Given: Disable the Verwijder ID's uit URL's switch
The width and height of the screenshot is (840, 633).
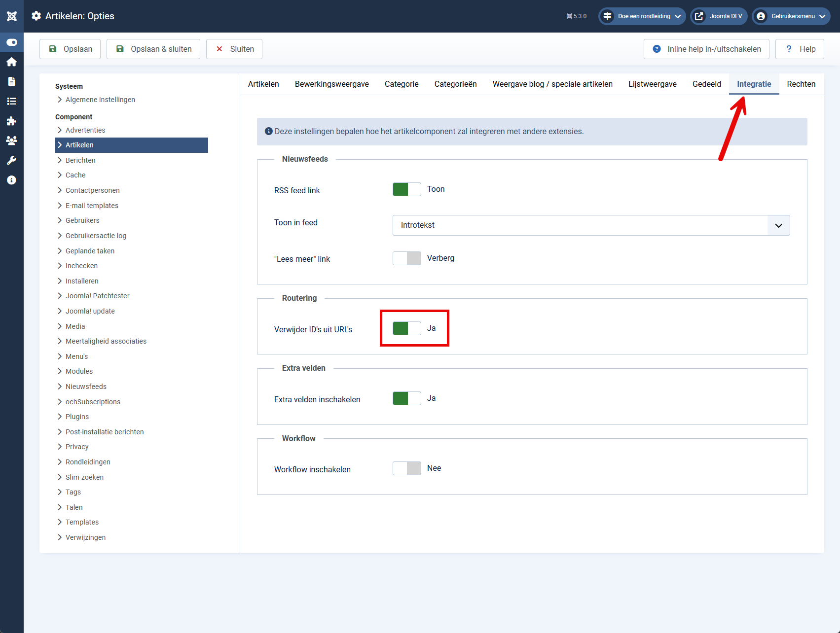Looking at the screenshot, I should tap(405, 328).
